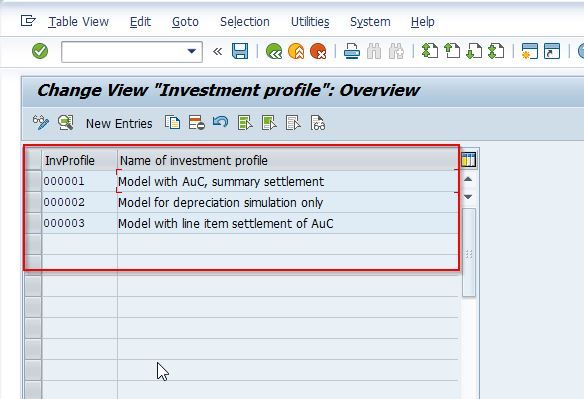The width and height of the screenshot is (584, 399).
Task: Click the Deselect All icon
Action: (x=293, y=123)
